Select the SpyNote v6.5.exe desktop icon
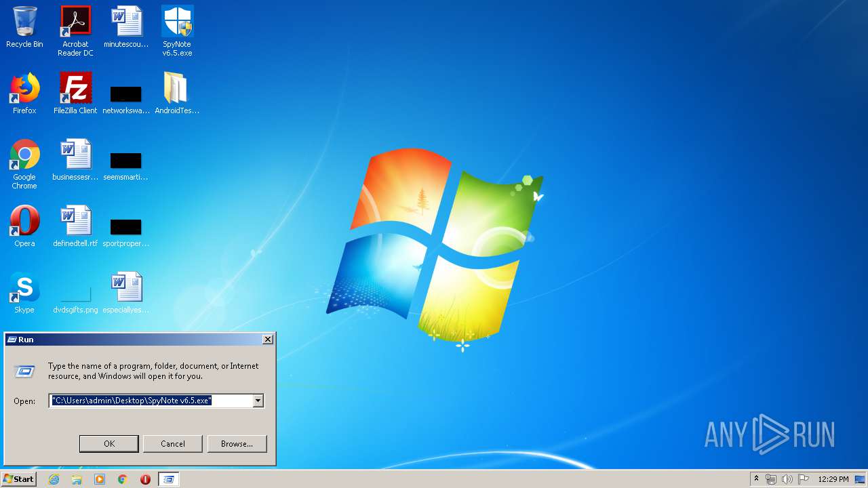Image resolution: width=868 pixels, height=488 pixels. point(177,31)
